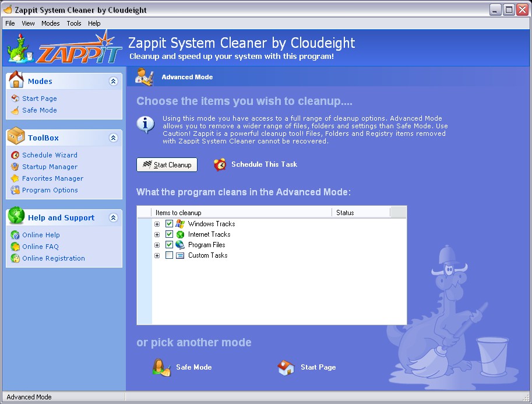The width and height of the screenshot is (532, 404).
Task: Click the Safe Mode broom icon in sidebar
Action: coord(15,110)
